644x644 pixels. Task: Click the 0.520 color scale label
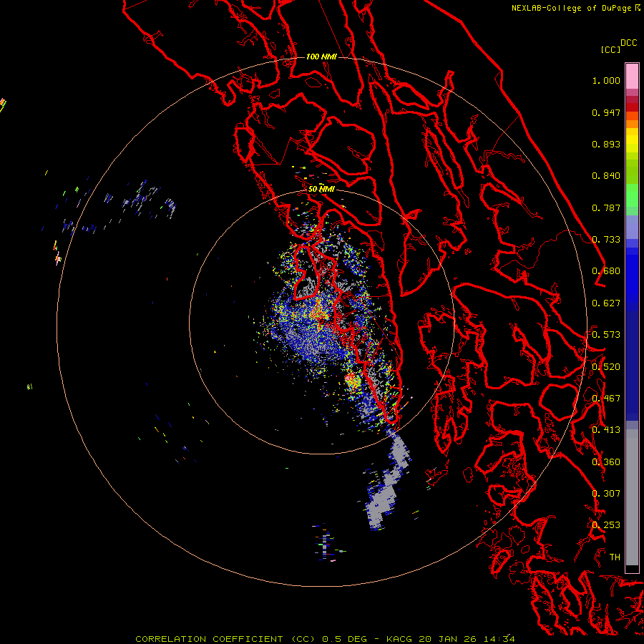tap(606, 367)
